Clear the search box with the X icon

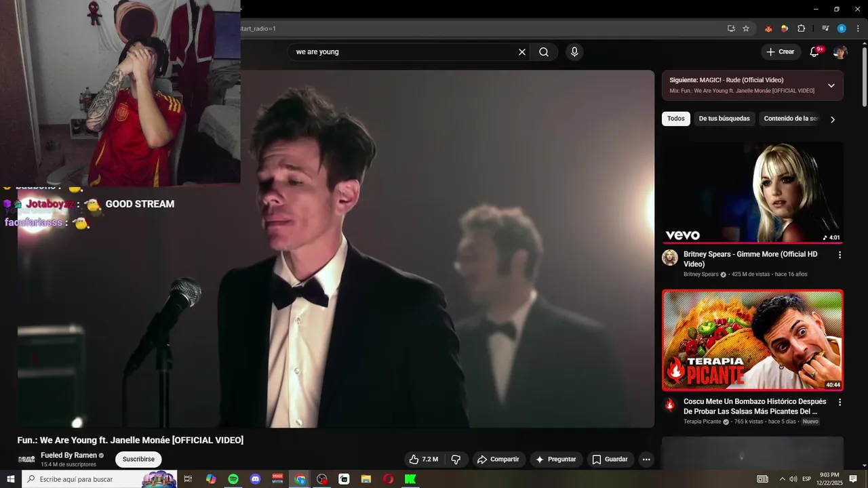point(522,52)
